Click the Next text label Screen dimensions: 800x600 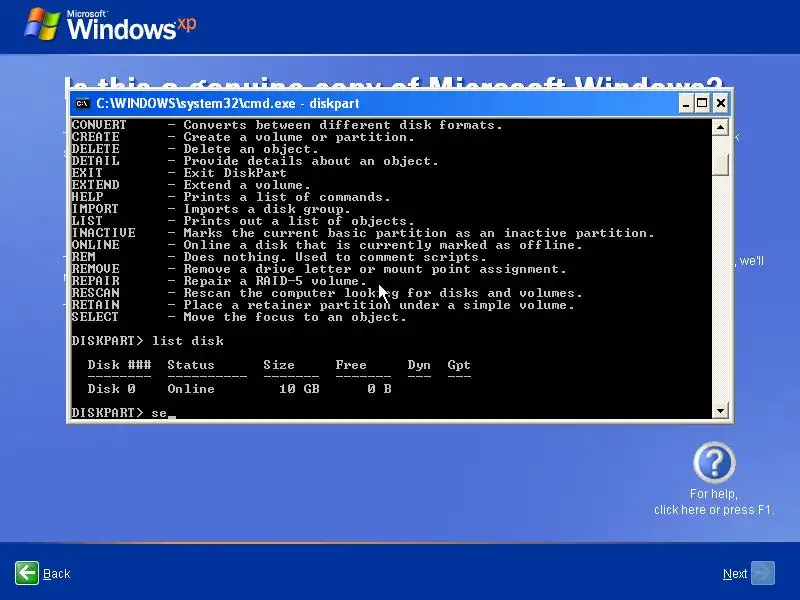pyautogui.click(x=735, y=574)
